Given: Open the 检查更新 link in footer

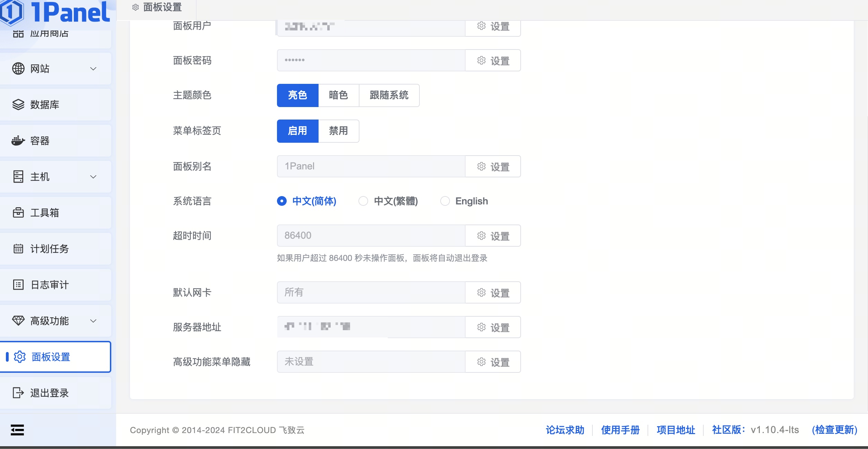Looking at the screenshot, I should click(x=834, y=430).
